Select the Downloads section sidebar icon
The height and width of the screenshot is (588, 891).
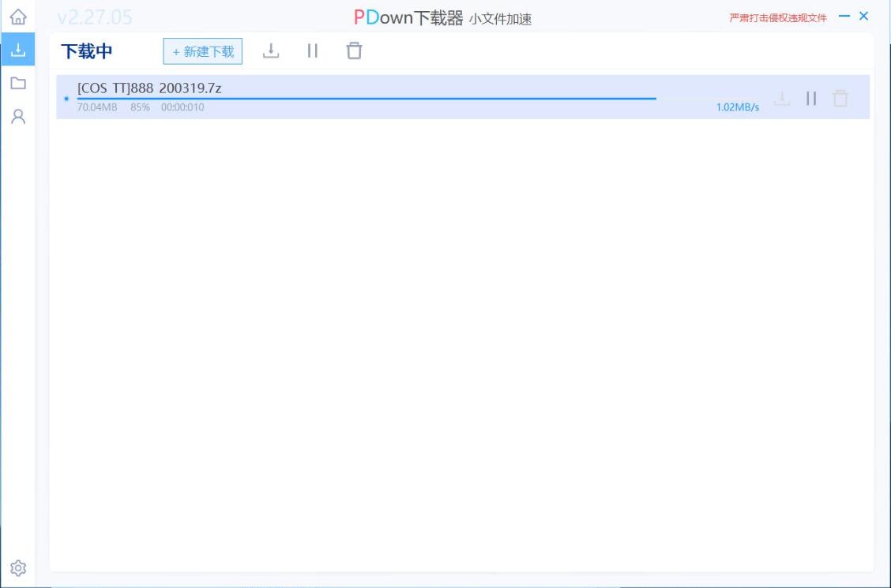pyautogui.click(x=18, y=50)
